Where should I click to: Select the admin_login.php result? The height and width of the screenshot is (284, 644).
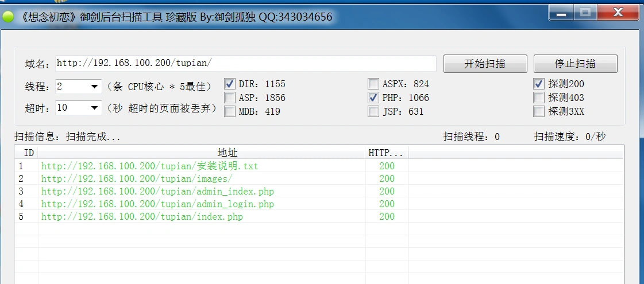319,204
